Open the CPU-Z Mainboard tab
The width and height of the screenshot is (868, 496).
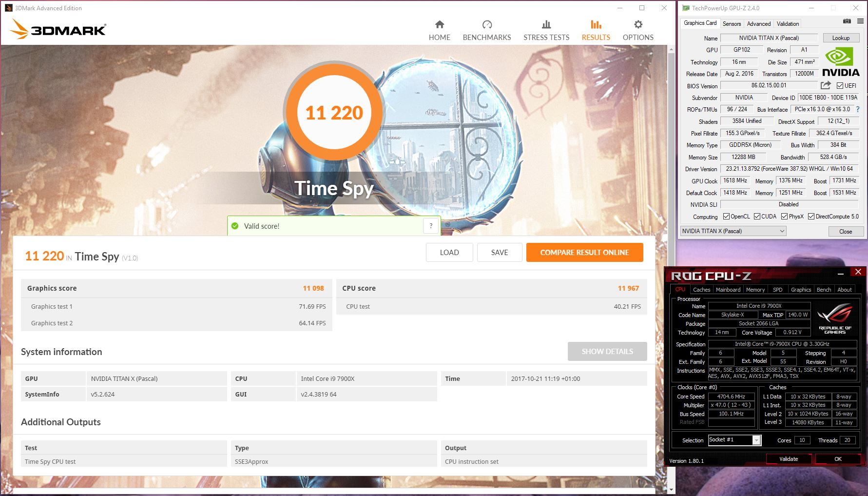point(728,290)
